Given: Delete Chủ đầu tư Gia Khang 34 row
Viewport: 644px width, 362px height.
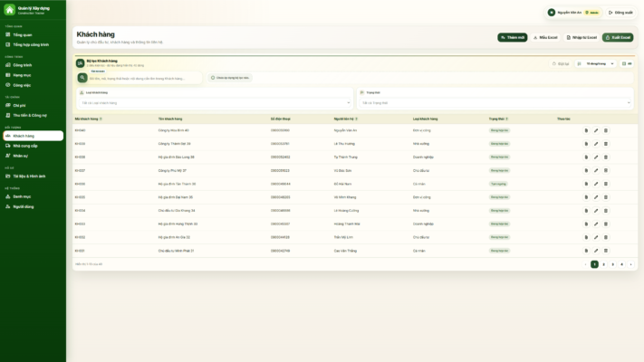Looking at the screenshot, I should click(x=606, y=211).
